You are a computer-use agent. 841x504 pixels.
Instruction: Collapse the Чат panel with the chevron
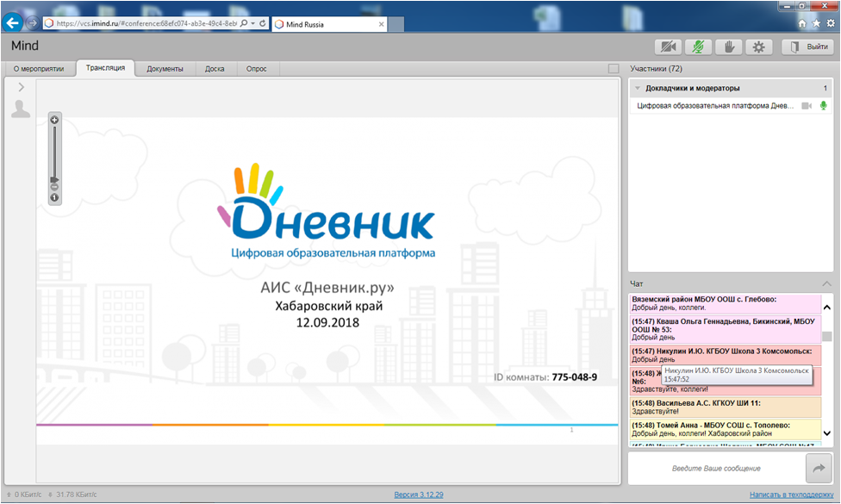(x=826, y=283)
